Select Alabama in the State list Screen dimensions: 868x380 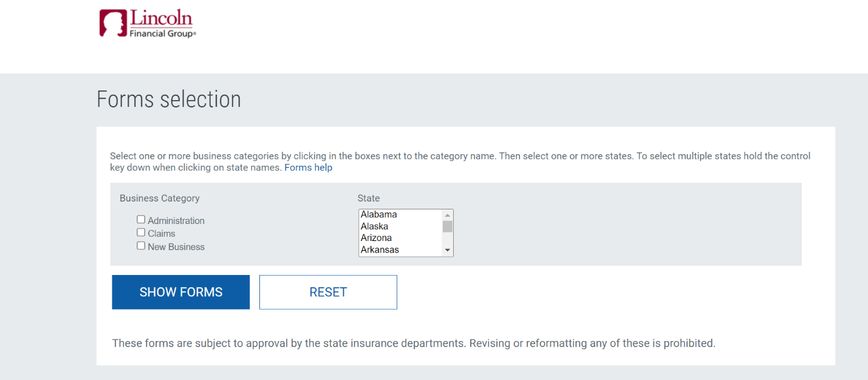tap(400, 214)
